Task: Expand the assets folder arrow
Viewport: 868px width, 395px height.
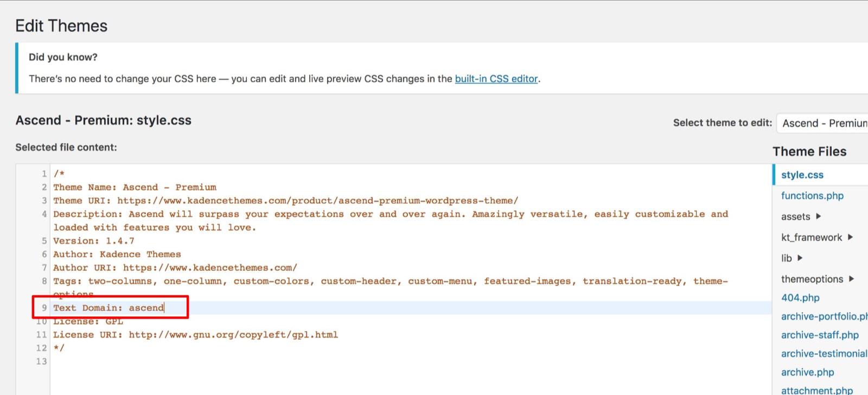Action: coord(818,216)
